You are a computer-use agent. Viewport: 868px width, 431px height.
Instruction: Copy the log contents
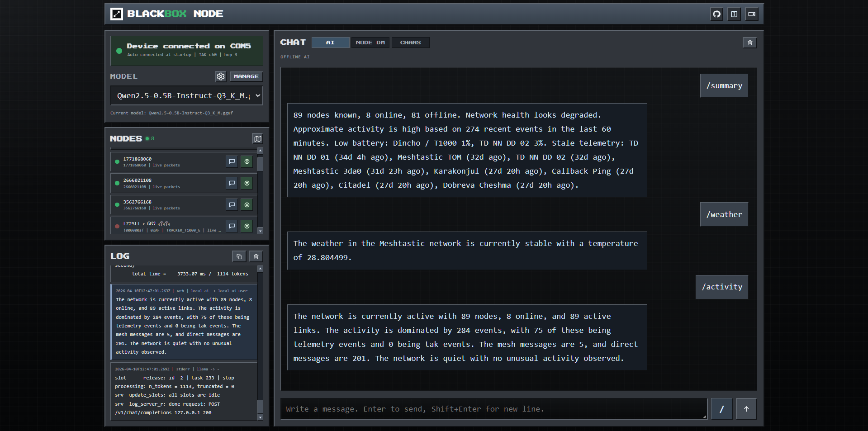pyautogui.click(x=239, y=256)
